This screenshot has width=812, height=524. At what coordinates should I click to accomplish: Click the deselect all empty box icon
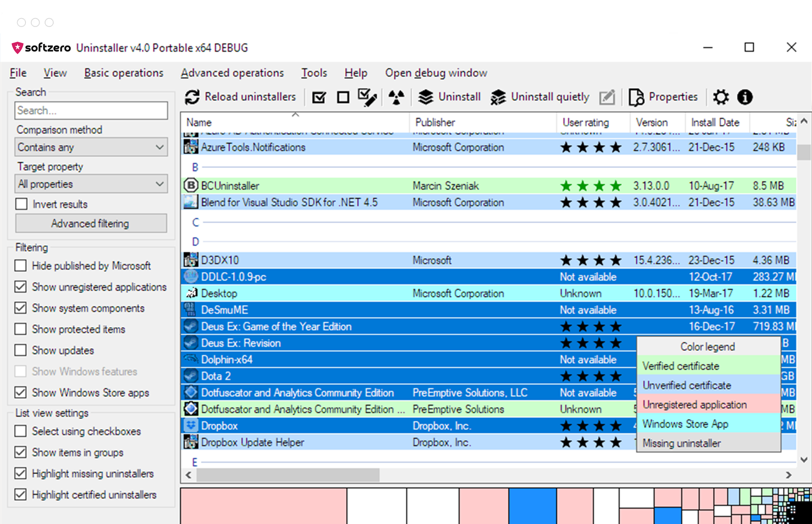tap(343, 97)
